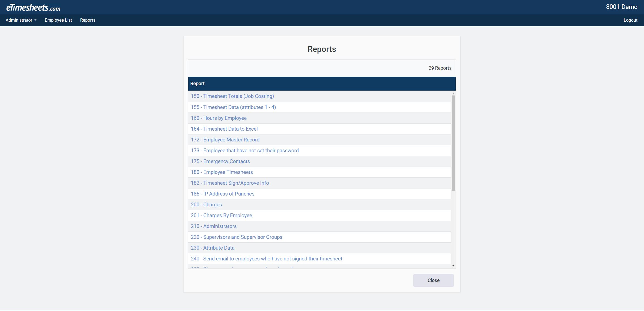
Task: Select the 160 Hours by Employee report
Action: (219, 118)
